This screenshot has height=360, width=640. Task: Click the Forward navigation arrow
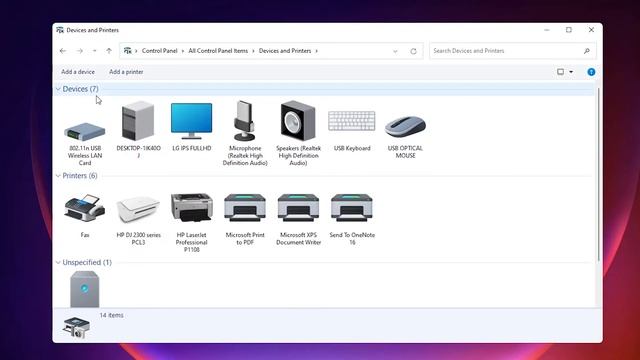click(x=80, y=51)
